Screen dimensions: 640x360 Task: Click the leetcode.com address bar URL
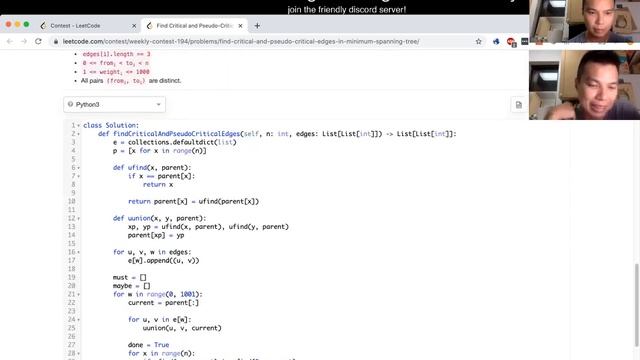click(x=241, y=42)
